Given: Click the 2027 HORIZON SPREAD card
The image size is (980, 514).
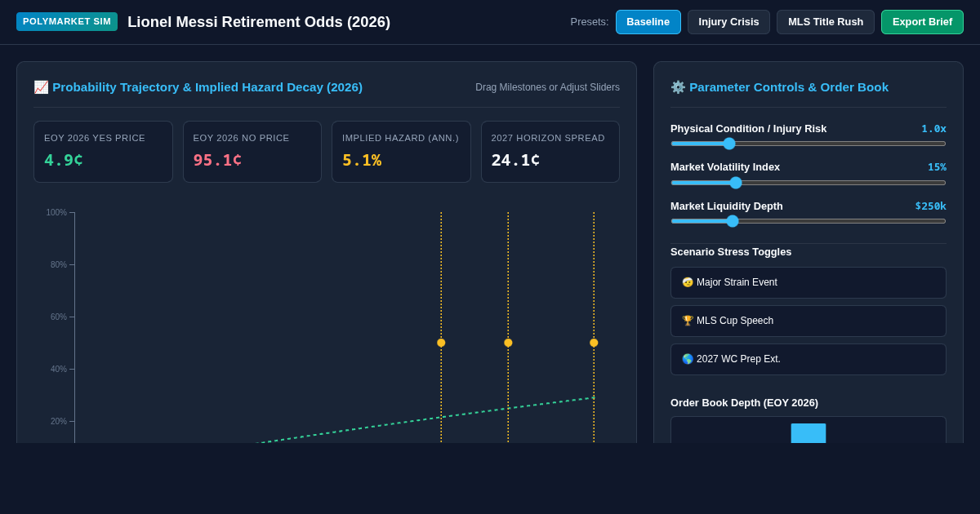Looking at the screenshot, I should (550, 152).
